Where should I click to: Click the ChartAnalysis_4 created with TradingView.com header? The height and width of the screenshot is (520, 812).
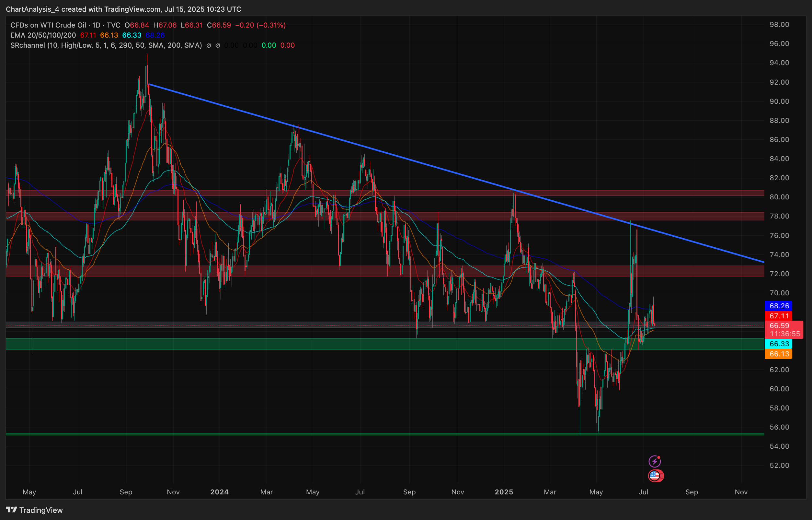pos(123,9)
